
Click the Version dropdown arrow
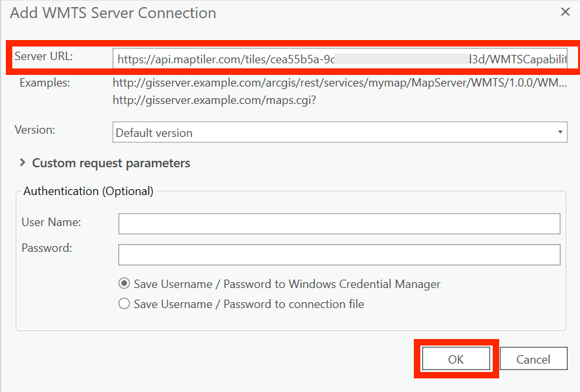coord(559,132)
